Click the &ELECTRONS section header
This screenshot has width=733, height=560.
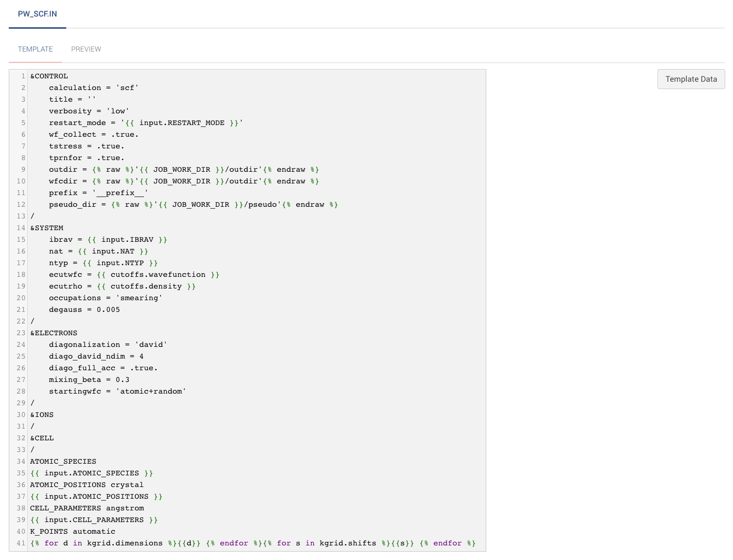pos(54,333)
